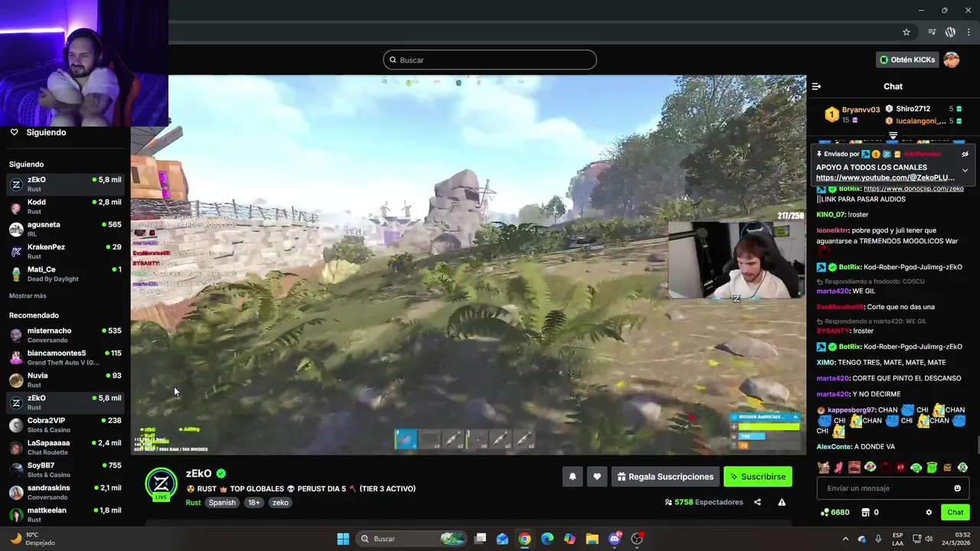Open zEkO live avatar
This screenshot has width=980, height=551.
[x=161, y=484]
